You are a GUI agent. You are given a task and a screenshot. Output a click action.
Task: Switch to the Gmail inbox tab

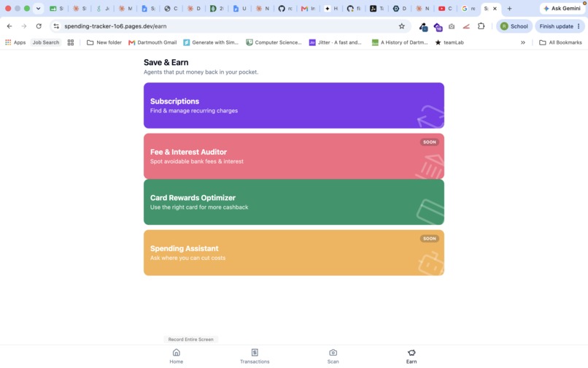(x=309, y=8)
